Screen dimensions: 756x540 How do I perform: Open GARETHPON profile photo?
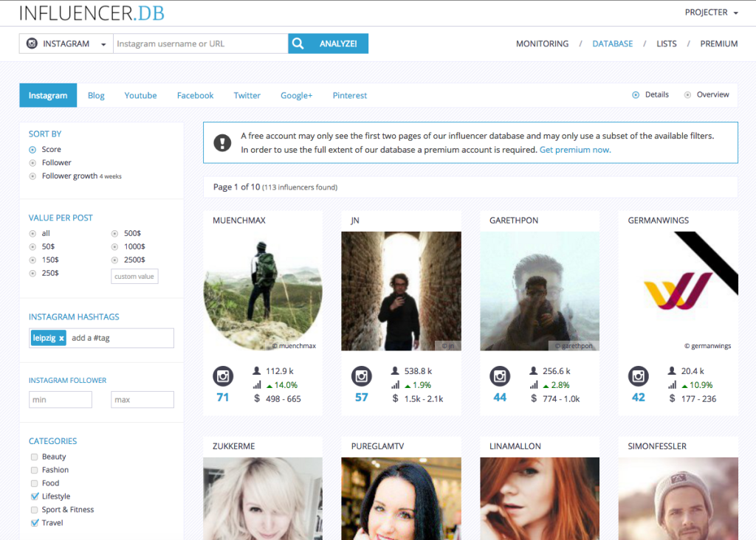click(x=540, y=291)
